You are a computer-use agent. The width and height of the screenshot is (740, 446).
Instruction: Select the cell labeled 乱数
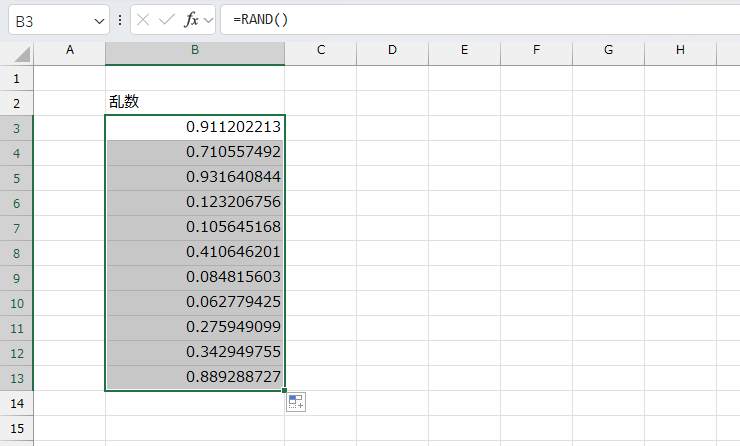(194, 102)
